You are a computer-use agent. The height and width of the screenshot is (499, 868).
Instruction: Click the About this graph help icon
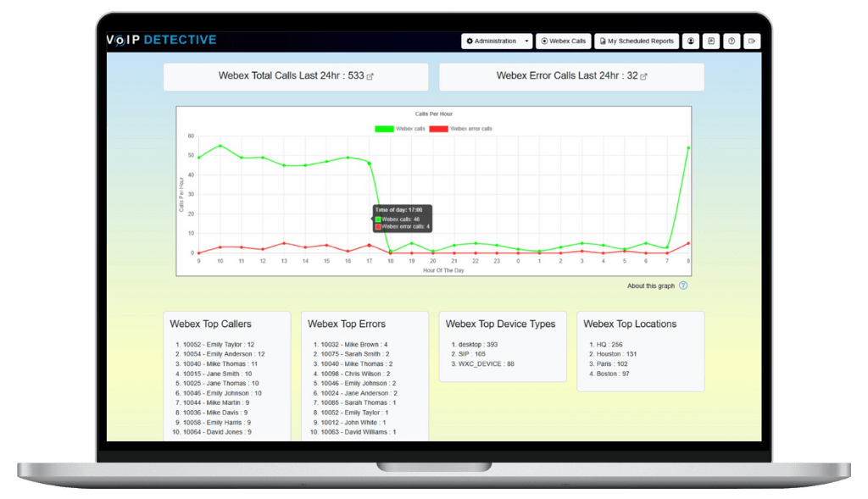coord(683,286)
